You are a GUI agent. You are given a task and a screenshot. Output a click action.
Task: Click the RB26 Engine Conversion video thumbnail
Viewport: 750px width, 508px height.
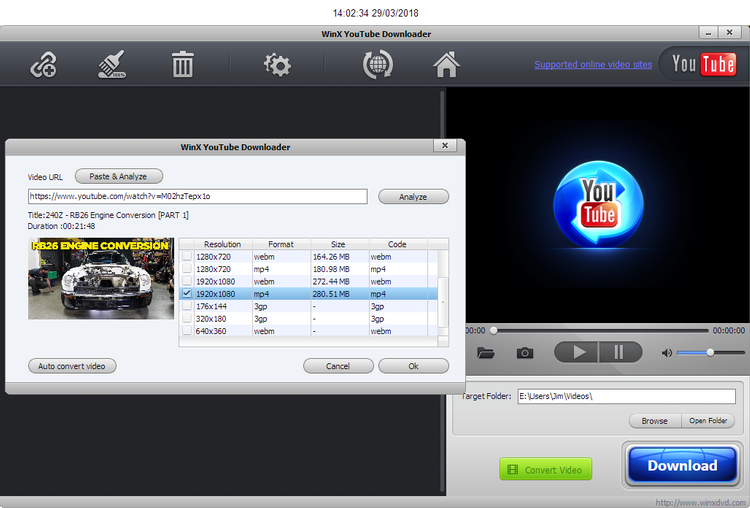[x=101, y=278]
